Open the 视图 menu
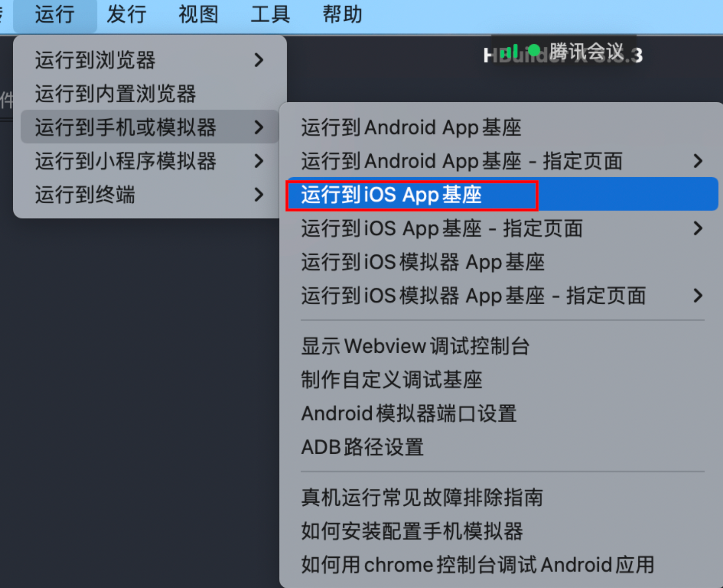 pyautogui.click(x=198, y=15)
